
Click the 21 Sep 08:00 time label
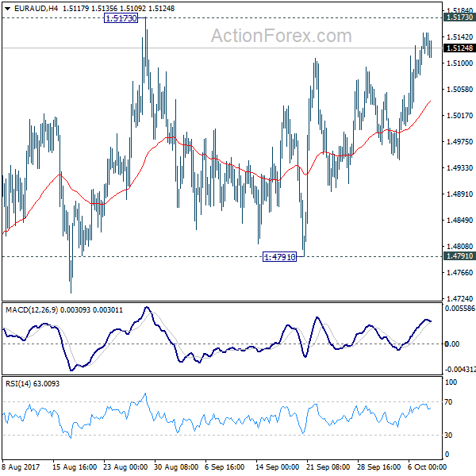[328, 466]
